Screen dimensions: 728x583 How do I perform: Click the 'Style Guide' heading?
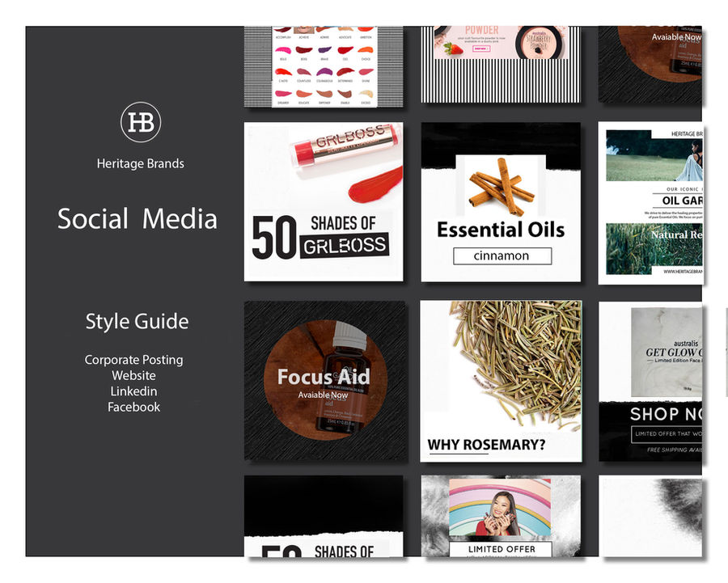click(x=137, y=321)
